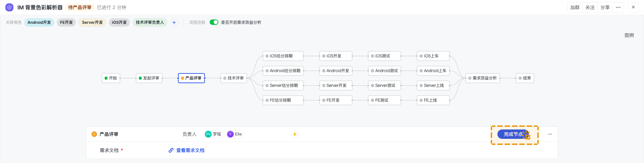Select the iOS开发 workflow node
This screenshot has width=644, height=163.
336,56
